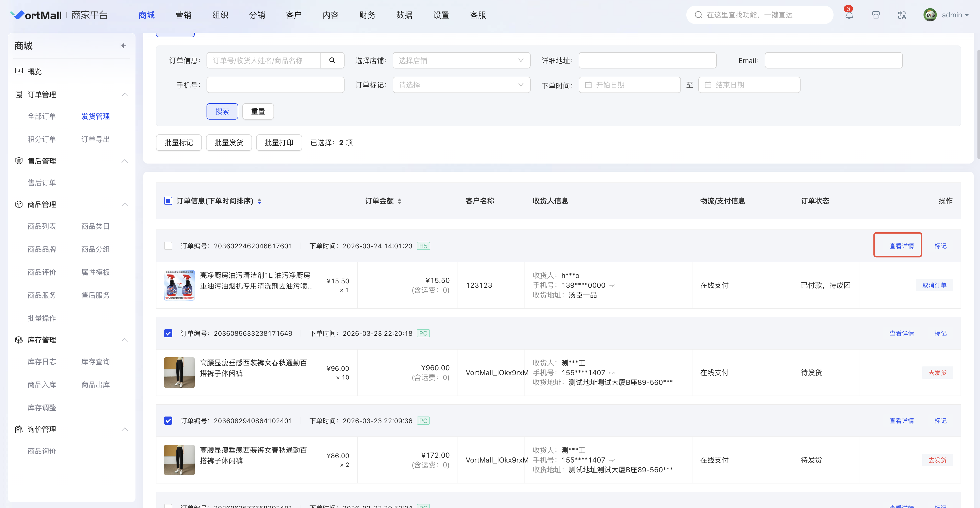
Task: Switch to the 营销 top menu
Action: tap(183, 15)
